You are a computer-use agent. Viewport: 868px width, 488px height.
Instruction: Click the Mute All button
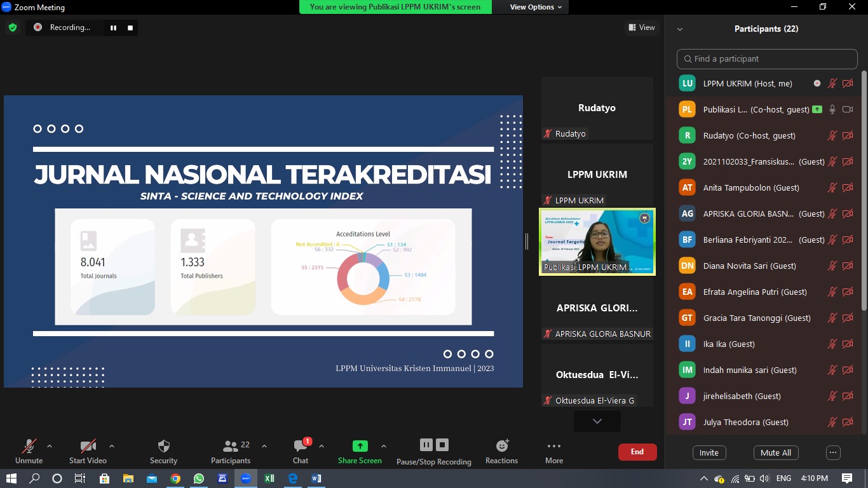776,453
